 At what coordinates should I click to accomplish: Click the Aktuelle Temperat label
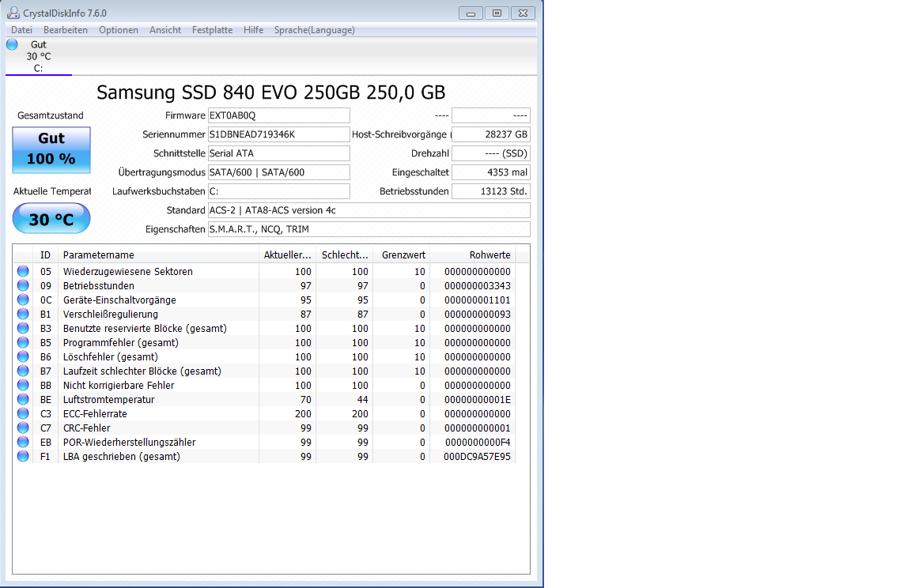point(52,191)
